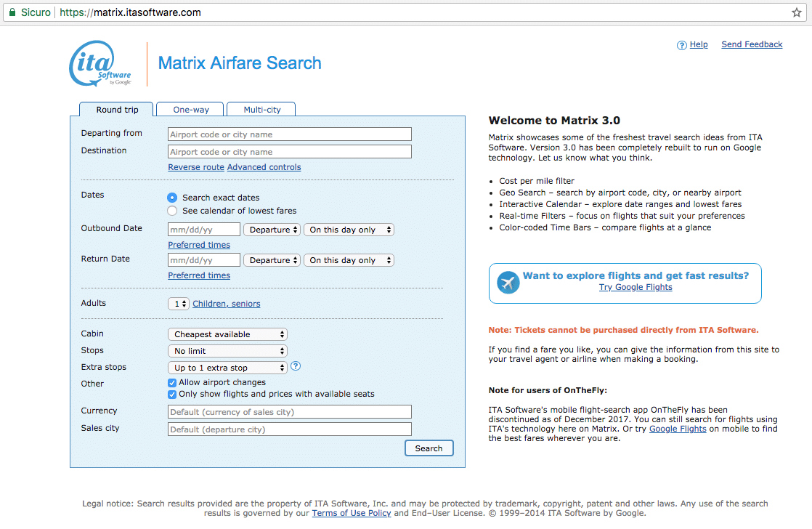This screenshot has height=529, width=812.
Task: Click 'Note for users of OnTheFly:' heading
Action: [548, 391]
